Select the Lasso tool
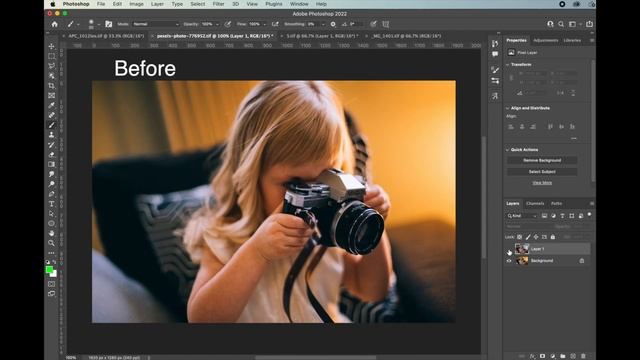Viewport: 640px width, 360px height. point(51,66)
